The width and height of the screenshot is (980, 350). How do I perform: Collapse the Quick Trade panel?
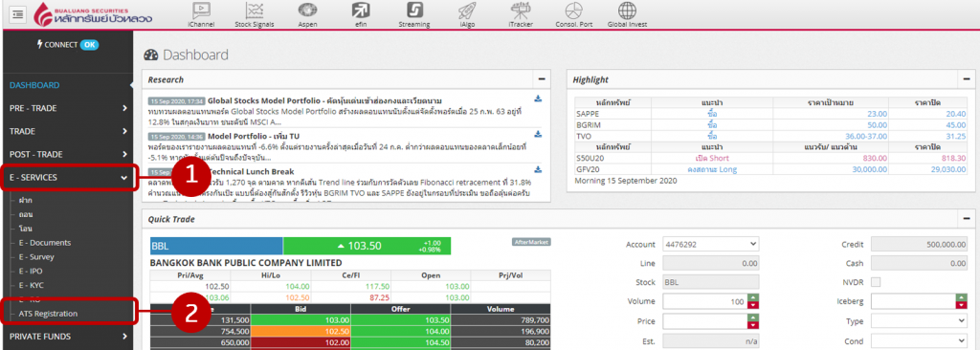[966, 219]
